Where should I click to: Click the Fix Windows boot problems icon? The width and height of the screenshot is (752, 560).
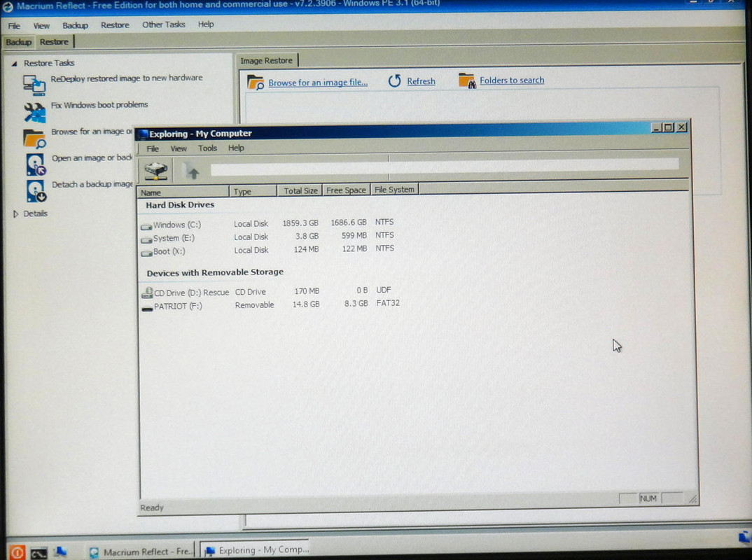coord(34,112)
